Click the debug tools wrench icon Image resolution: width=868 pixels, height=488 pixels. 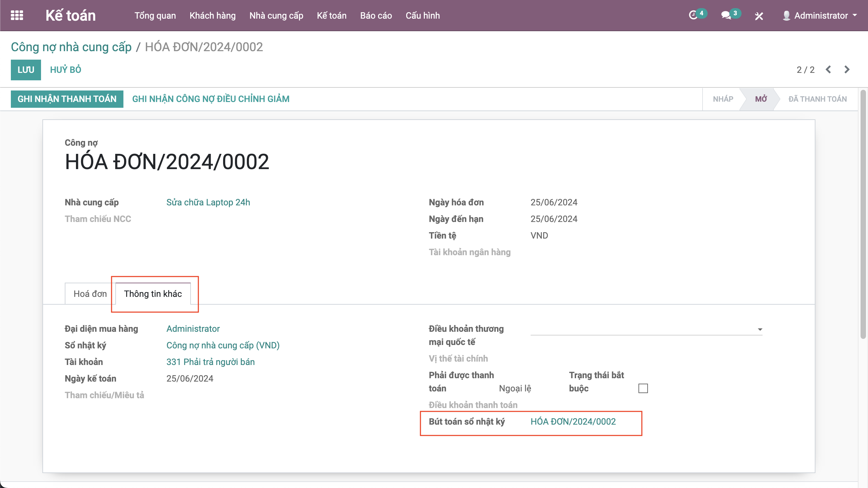[759, 16]
